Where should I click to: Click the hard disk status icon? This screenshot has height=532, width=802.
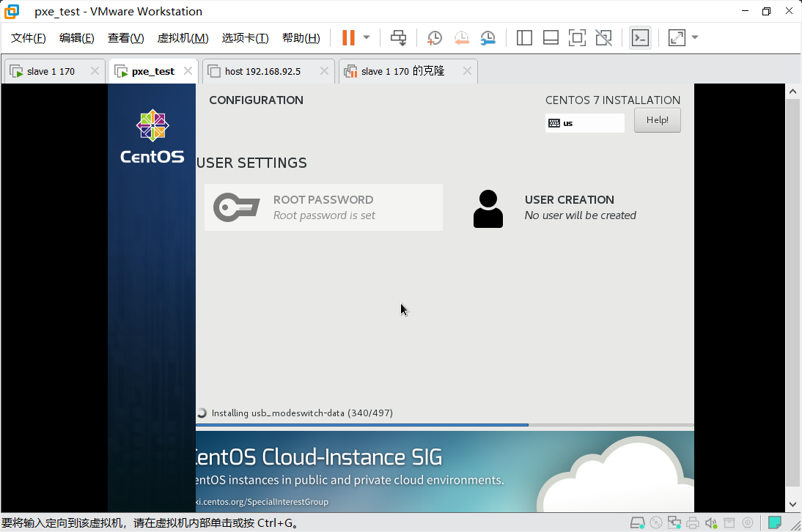637,522
